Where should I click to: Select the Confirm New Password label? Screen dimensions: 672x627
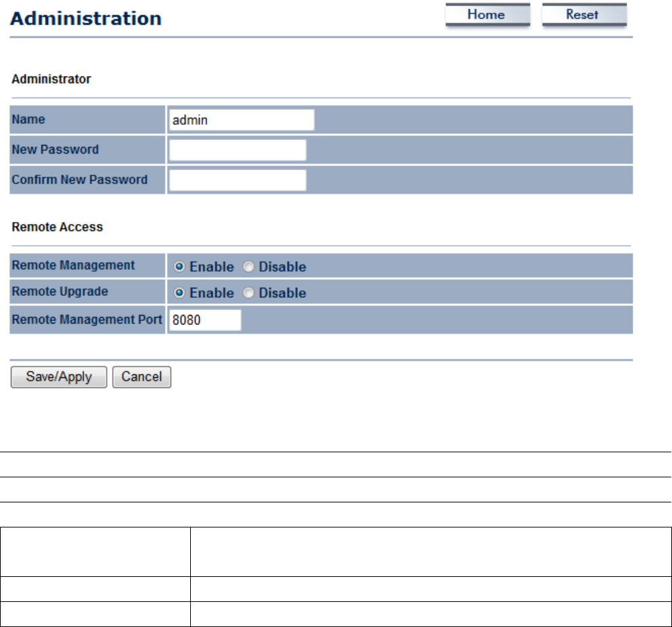click(80, 179)
